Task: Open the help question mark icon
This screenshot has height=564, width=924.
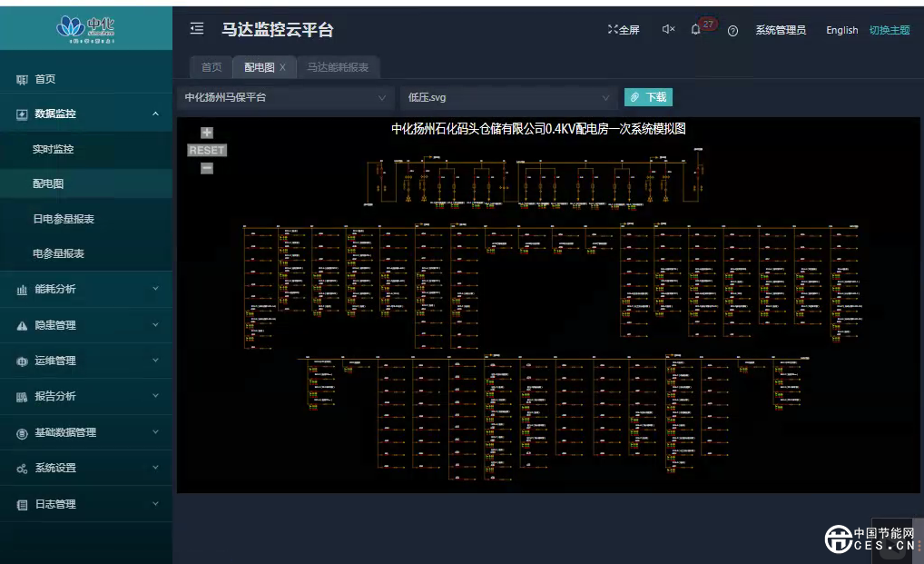Action: (732, 31)
